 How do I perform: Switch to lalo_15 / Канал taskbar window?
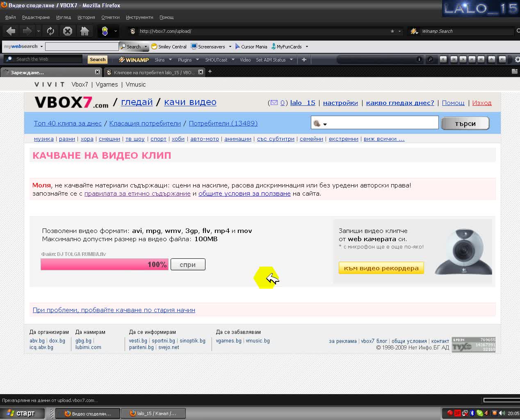tap(153, 413)
